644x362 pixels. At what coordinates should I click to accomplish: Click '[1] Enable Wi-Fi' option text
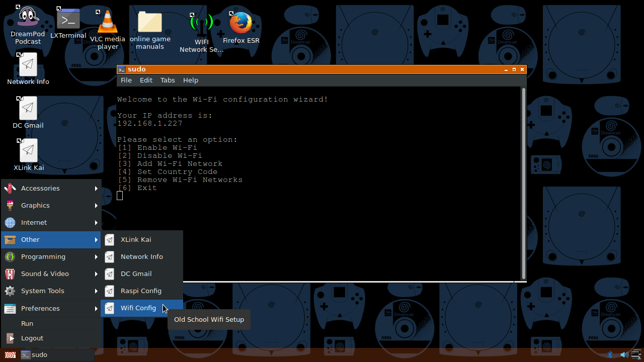(x=157, y=148)
